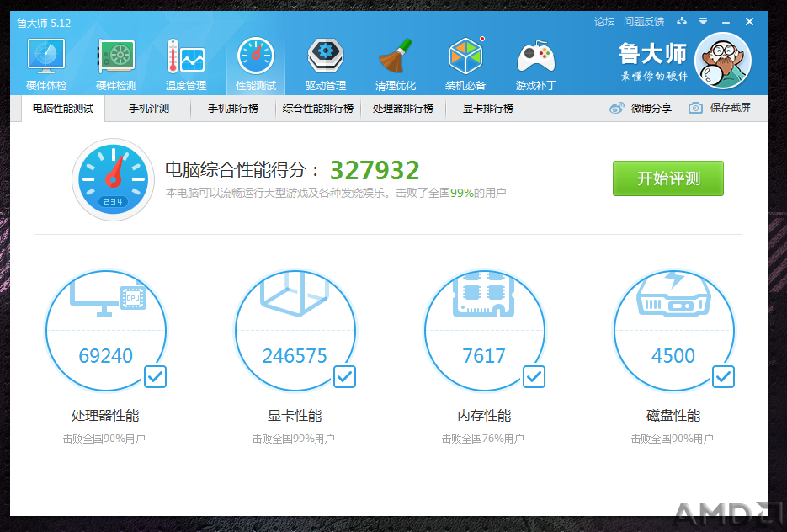Click the graphics card performance circle
This screenshot has width=787, height=532.
(x=295, y=330)
